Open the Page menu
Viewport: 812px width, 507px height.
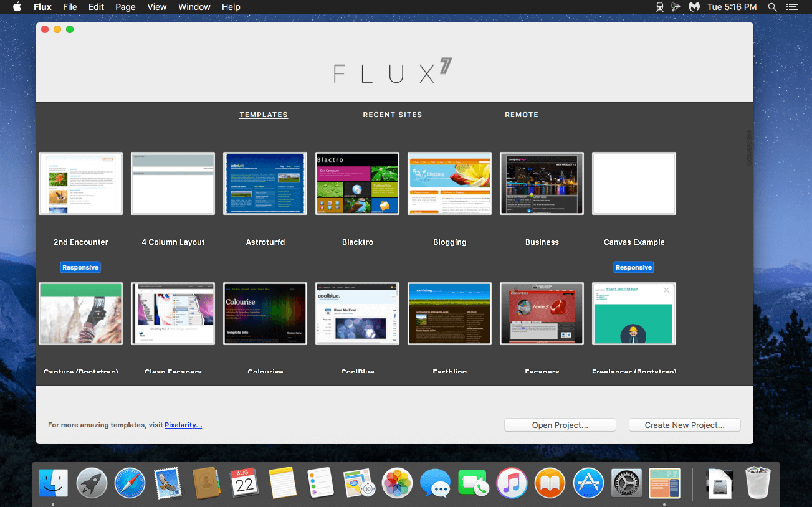(125, 7)
